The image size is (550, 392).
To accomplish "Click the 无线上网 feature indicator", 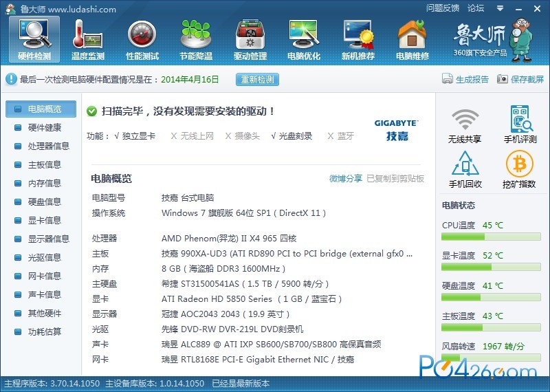I will click(192, 135).
